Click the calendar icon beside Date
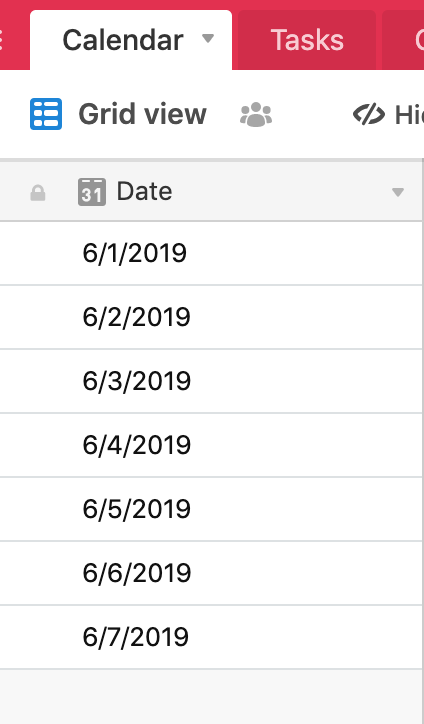The image size is (424, 724). (x=91, y=192)
